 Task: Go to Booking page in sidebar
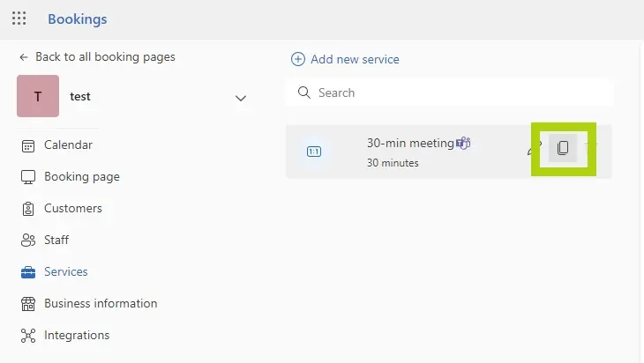click(81, 176)
